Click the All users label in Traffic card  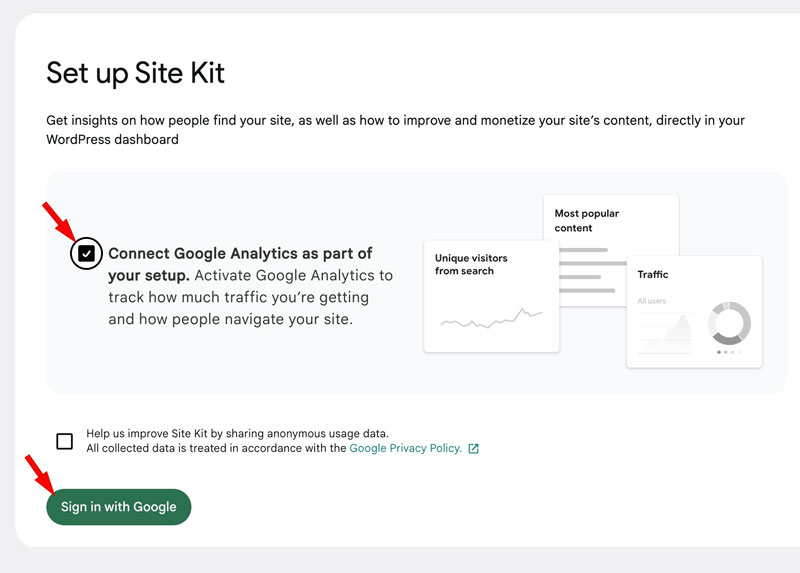[652, 301]
